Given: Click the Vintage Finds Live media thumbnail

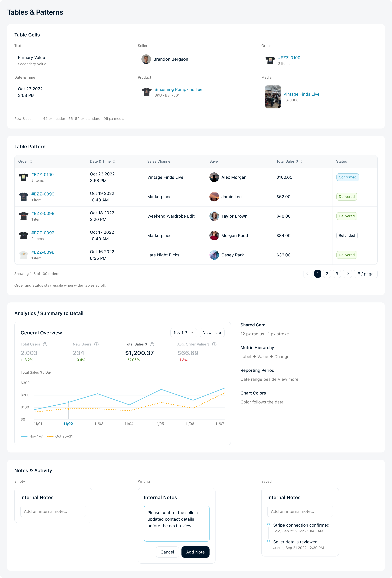Looking at the screenshot, I should pyautogui.click(x=273, y=97).
